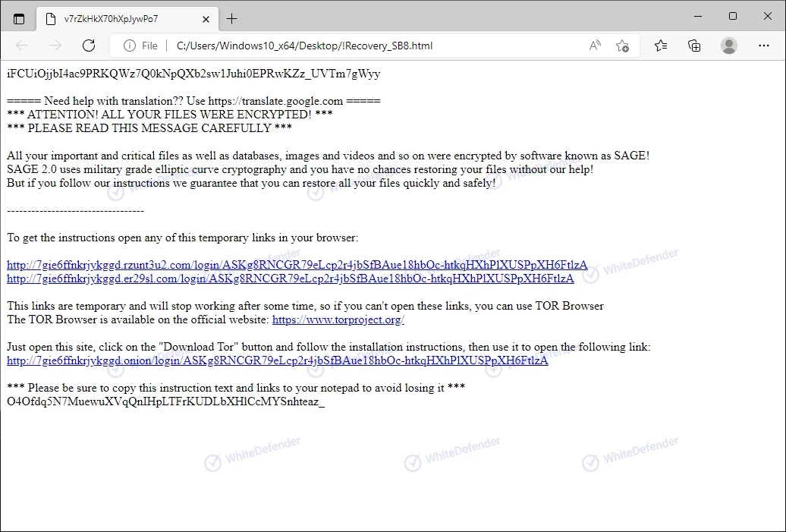This screenshot has height=532, width=786.
Task: Close the v7rZkHkX70hXpJywPo7 tab
Action: pyautogui.click(x=204, y=18)
